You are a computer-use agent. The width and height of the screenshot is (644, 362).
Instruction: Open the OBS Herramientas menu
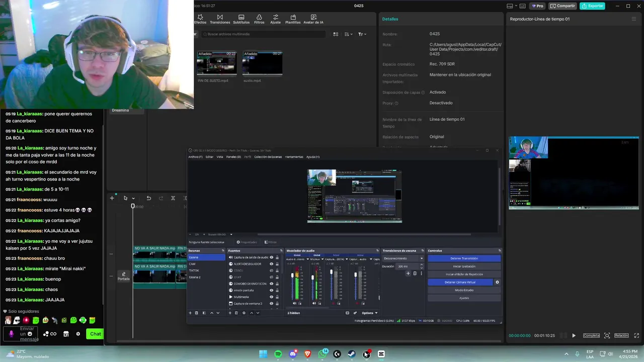(294, 157)
